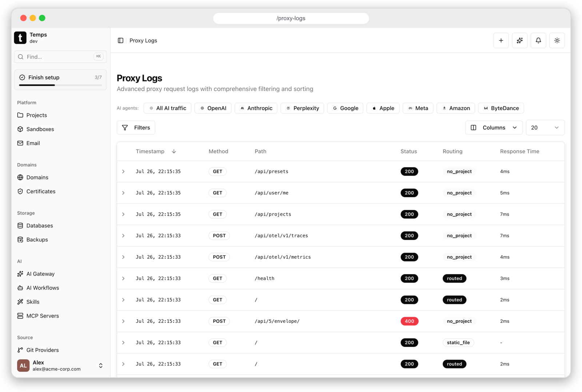Filter by ByteDance agent
This screenshot has width=582, height=392.
coord(501,108)
